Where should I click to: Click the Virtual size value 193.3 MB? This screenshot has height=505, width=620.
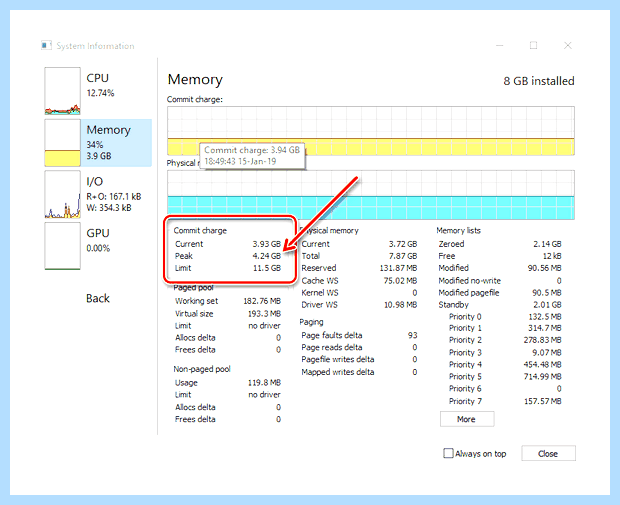click(264, 314)
